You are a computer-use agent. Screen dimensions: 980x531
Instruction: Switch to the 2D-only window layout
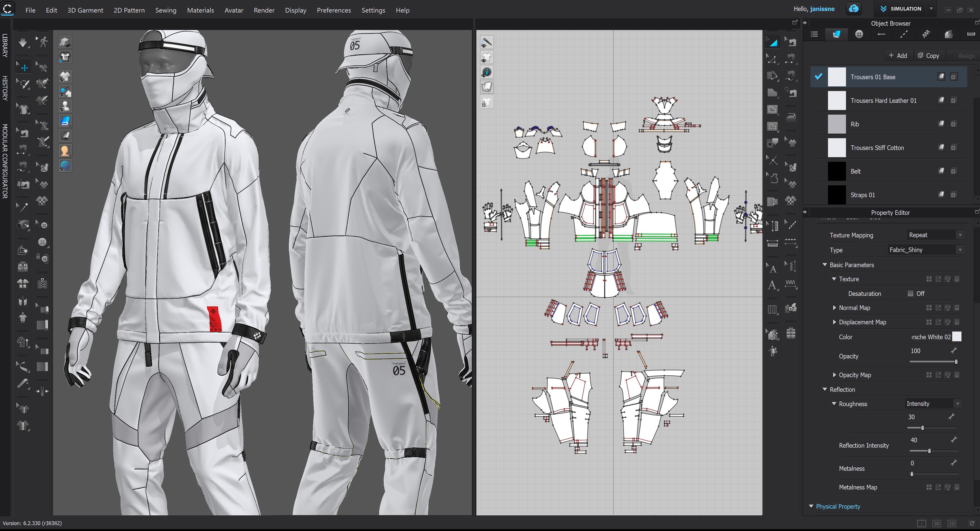[x=952, y=523]
